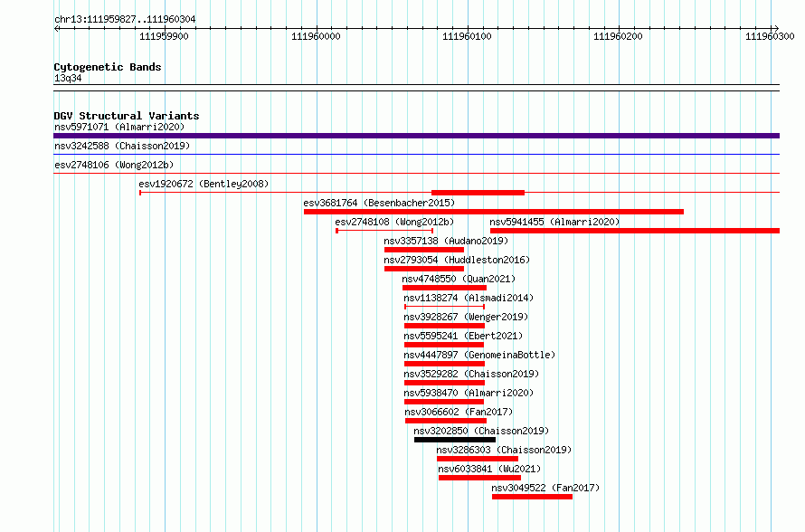Click the chr13:111959827..111960304 region label
Image resolution: width=805 pixels, height=532 pixels.
tap(125, 20)
